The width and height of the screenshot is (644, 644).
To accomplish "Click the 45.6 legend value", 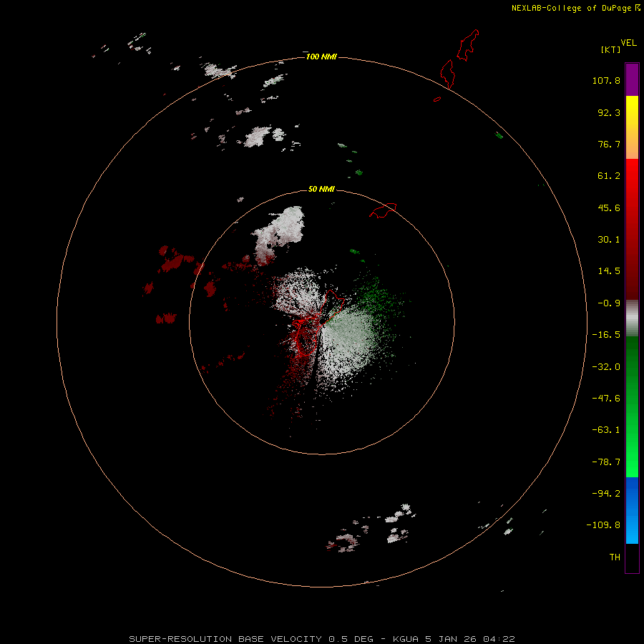I will coord(609,208).
